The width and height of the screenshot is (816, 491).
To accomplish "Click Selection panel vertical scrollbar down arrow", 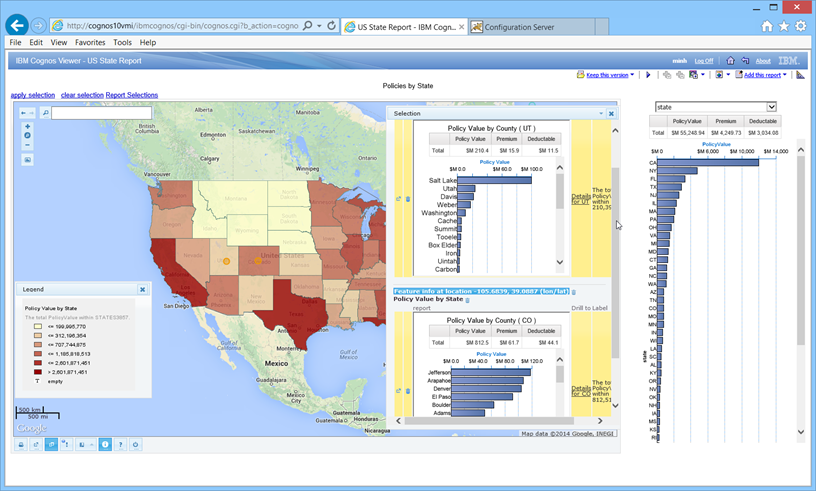I will [615, 406].
